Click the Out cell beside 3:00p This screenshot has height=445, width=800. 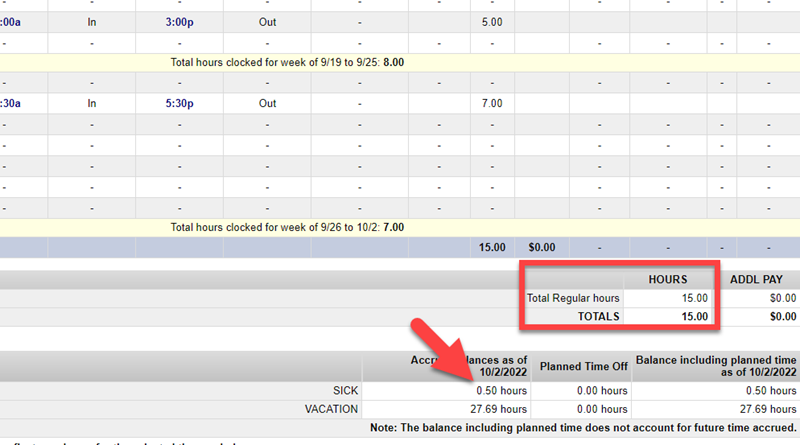[268, 21]
